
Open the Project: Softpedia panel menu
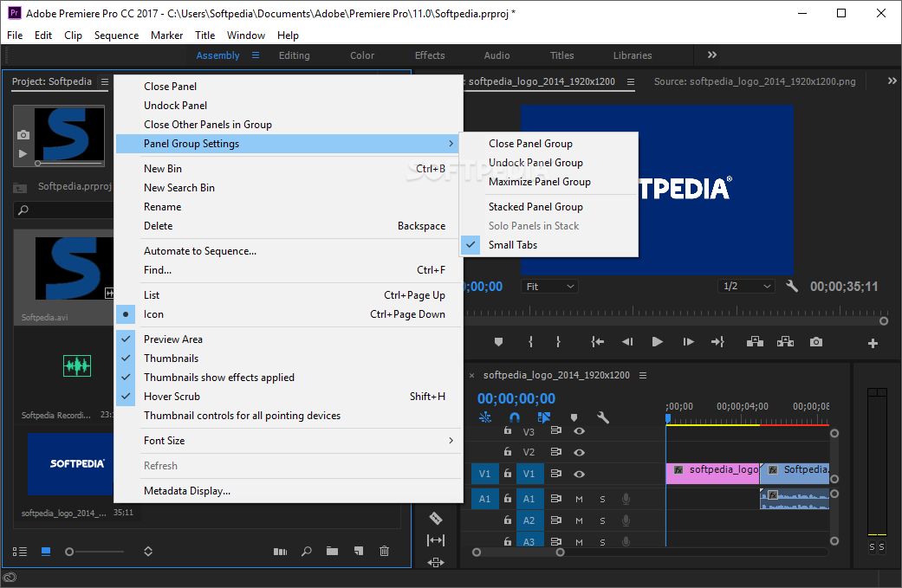click(x=105, y=81)
